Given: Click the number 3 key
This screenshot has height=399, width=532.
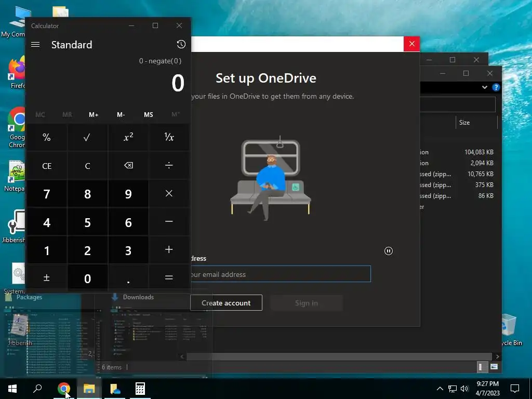Looking at the screenshot, I should tap(128, 250).
